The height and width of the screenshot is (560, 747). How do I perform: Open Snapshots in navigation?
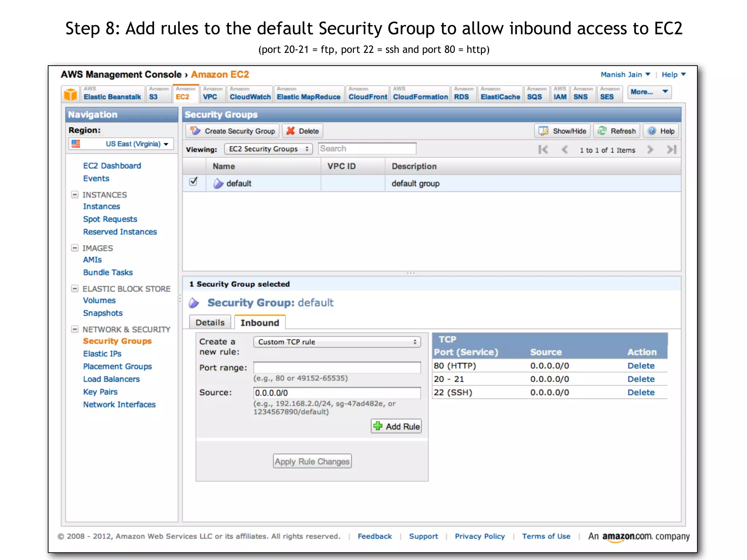point(103,313)
